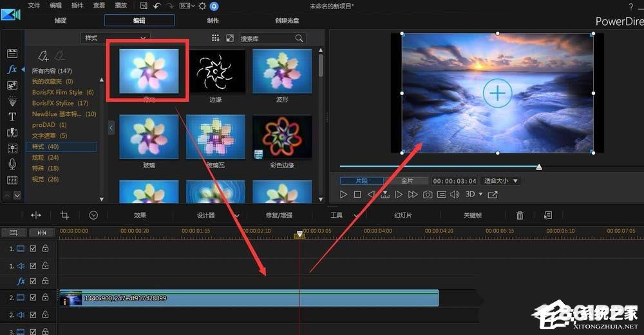Screen dimensions: 644x335
Task: Click the split clip icon on timeline toolbar
Action: pyautogui.click(x=36, y=215)
